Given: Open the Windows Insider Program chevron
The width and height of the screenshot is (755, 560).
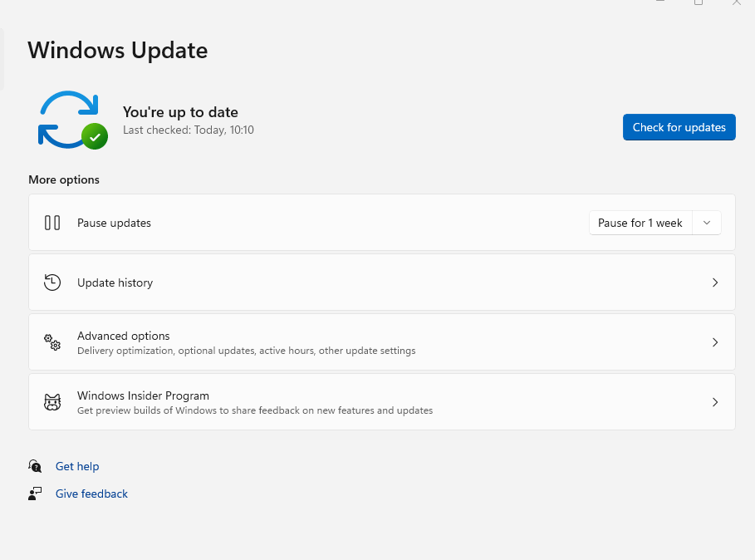Looking at the screenshot, I should (x=715, y=402).
